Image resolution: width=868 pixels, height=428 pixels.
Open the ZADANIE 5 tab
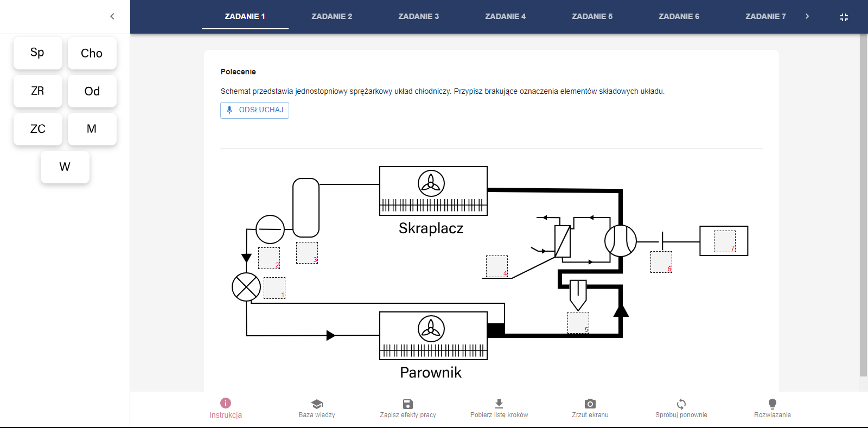coord(592,16)
